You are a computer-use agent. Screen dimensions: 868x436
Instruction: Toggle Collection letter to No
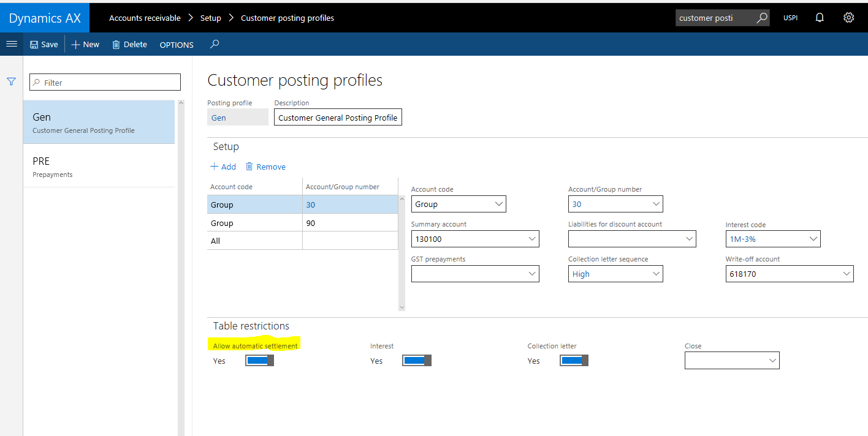click(x=574, y=360)
